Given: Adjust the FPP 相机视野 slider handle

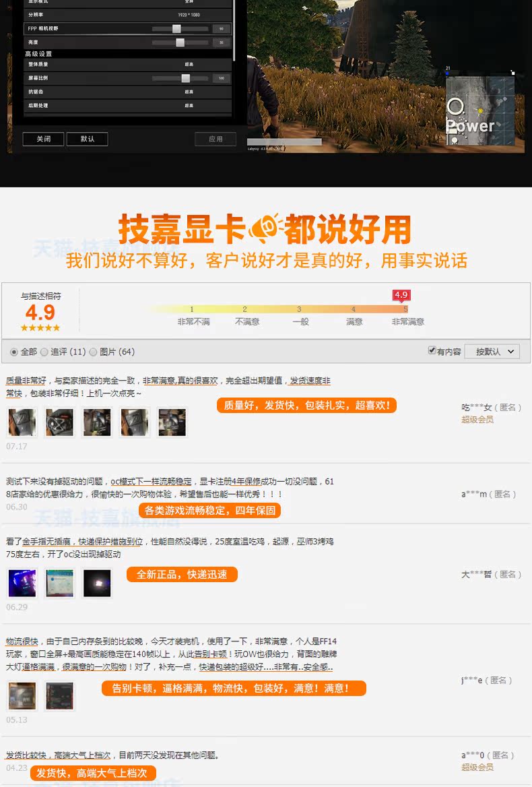Looking at the screenshot, I should pyautogui.click(x=176, y=28).
